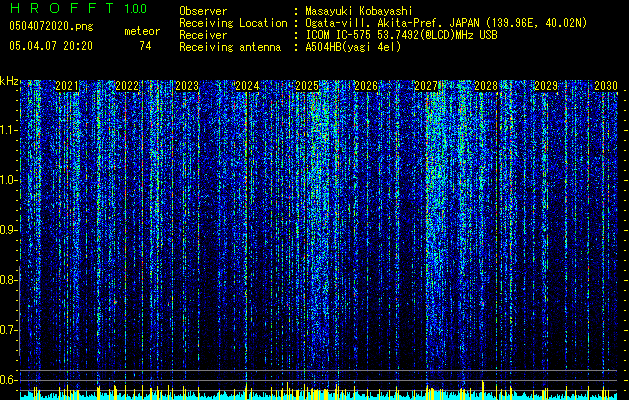Click the 2029 time marker
The width and height of the screenshot is (629, 400).
click(546, 86)
